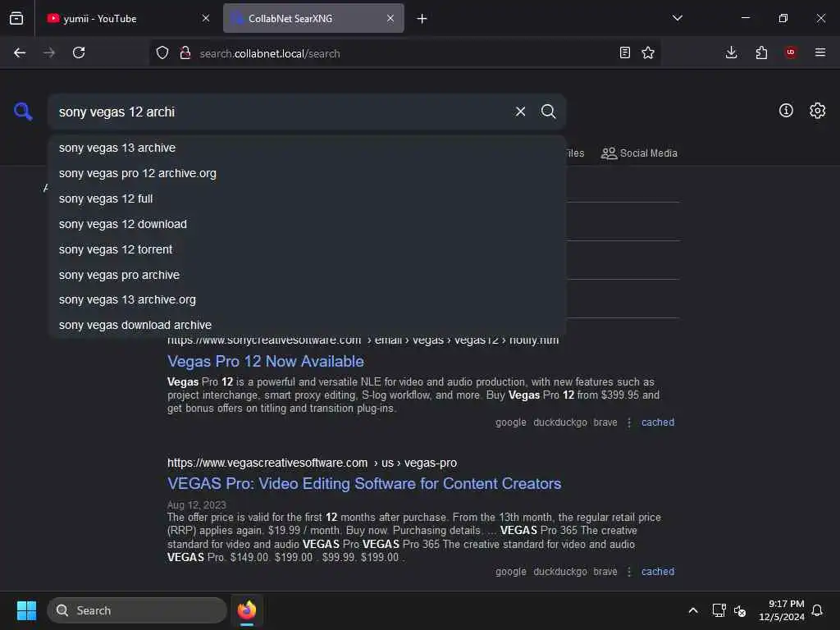The height and width of the screenshot is (630, 840).
Task: Click 'Aug 12, 2023' date text
Action: click(x=197, y=504)
